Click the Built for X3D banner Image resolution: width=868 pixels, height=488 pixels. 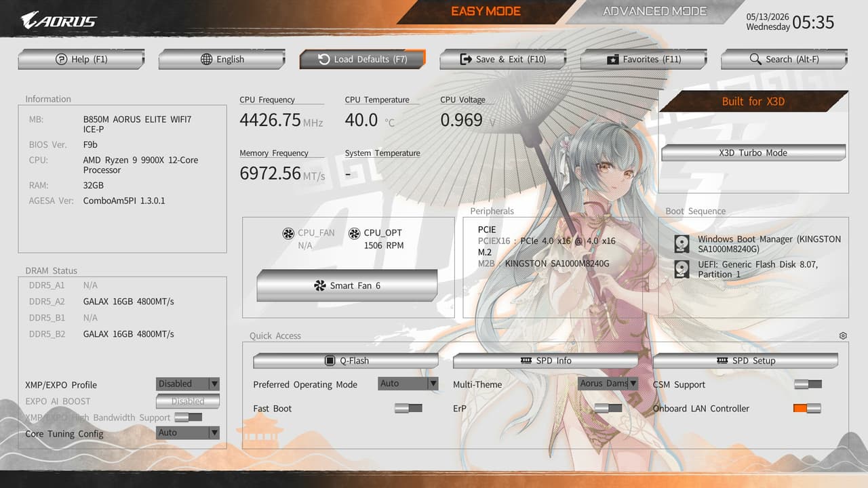coord(753,102)
